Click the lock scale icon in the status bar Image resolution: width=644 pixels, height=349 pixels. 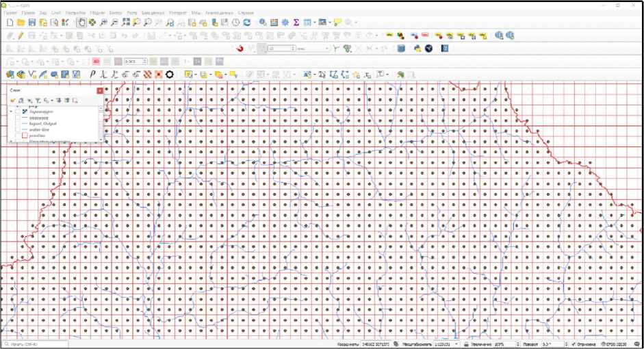tap(466, 344)
